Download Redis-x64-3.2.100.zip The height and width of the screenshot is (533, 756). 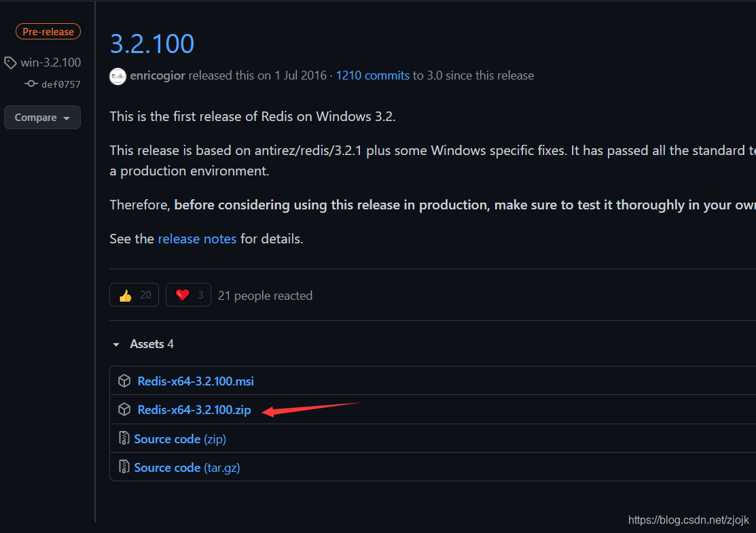(194, 410)
